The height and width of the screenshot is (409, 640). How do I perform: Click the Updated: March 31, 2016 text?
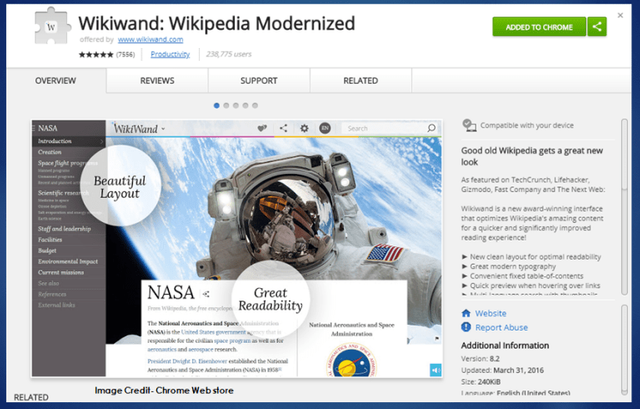point(502,370)
